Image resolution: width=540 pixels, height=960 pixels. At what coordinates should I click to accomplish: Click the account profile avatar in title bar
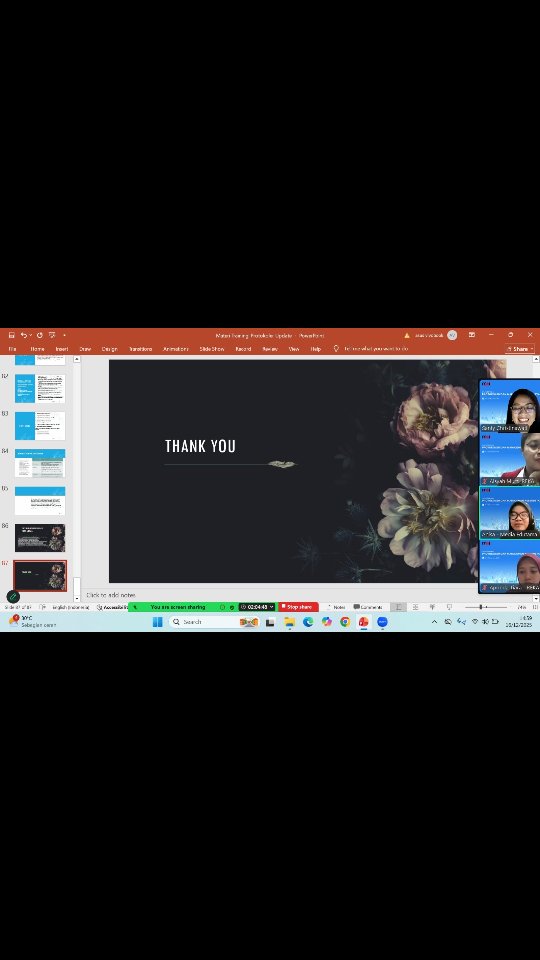point(452,335)
